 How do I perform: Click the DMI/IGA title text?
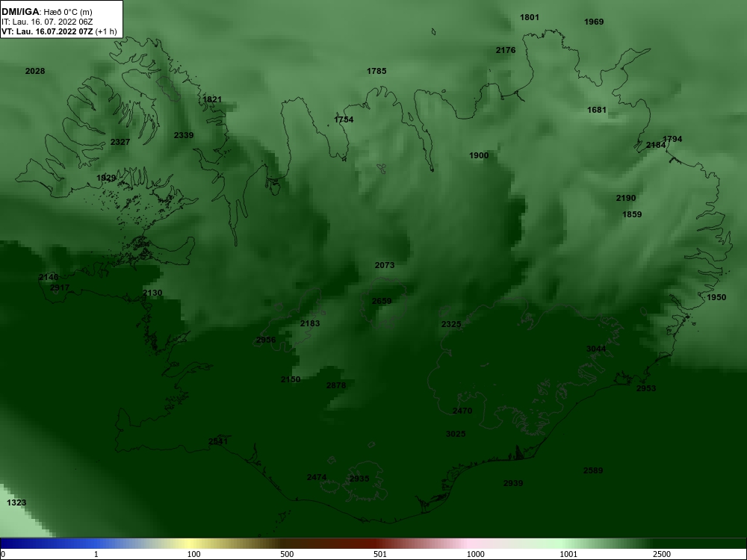[20, 12]
